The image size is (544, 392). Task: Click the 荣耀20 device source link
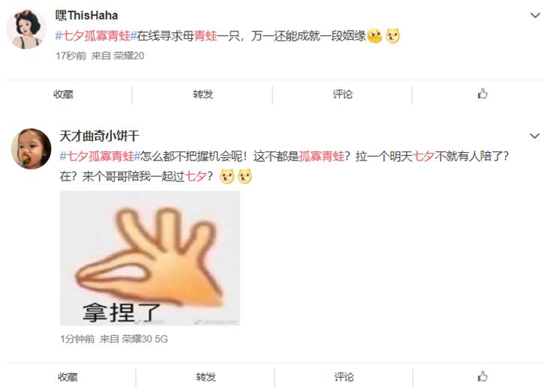pyautogui.click(x=129, y=55)
